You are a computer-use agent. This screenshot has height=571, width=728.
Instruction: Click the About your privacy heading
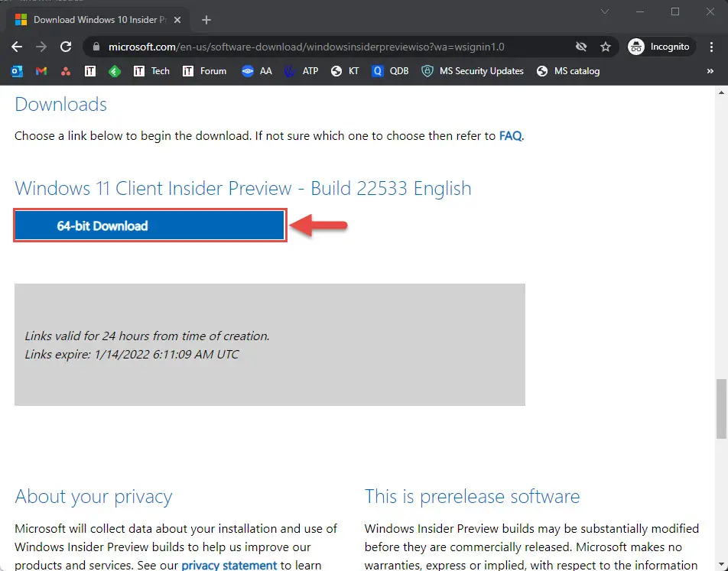coord(93,496)
